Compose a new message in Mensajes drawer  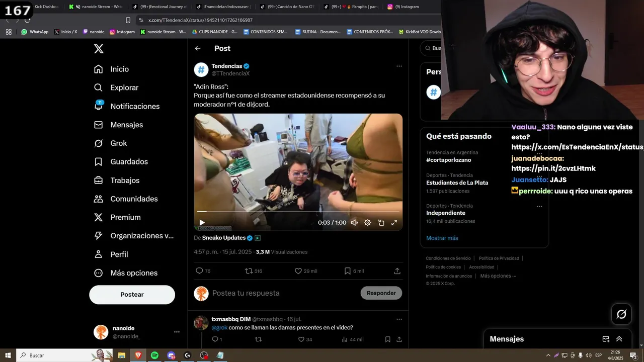(x=606, y=339)
